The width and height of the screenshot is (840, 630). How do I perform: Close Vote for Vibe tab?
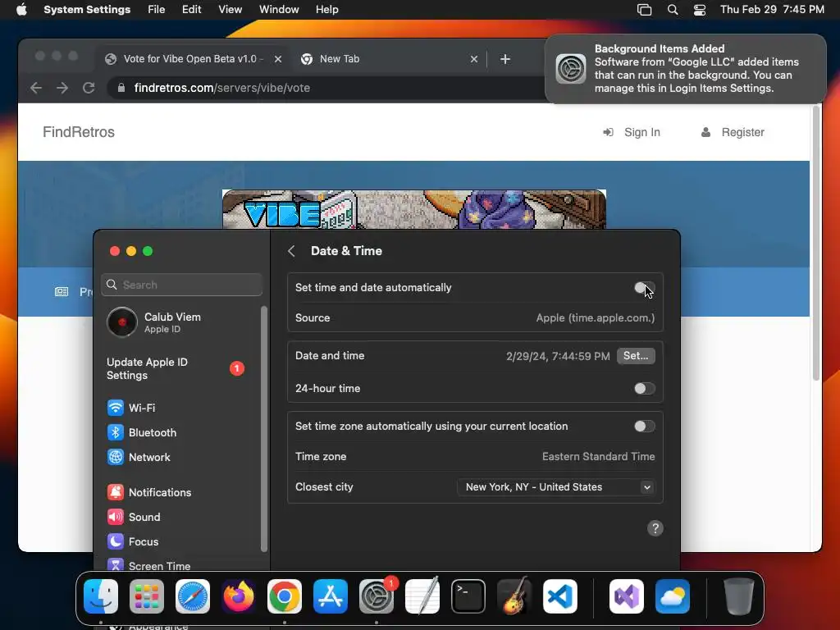pyautogui.click(x=278, y=59)
